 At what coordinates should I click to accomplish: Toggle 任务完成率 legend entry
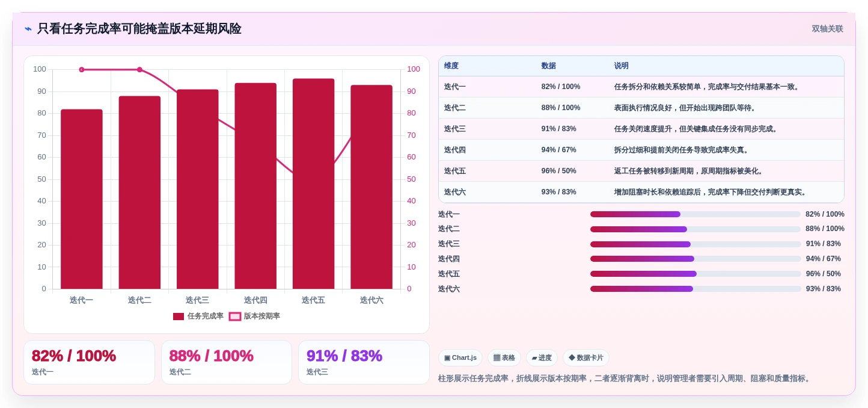(198, 317)
